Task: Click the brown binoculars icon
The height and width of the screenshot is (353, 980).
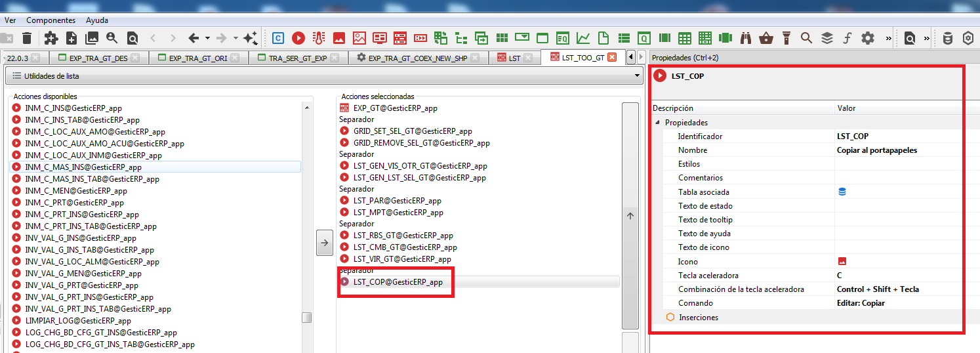Action: pyautogui.click(x=746, y=38)
